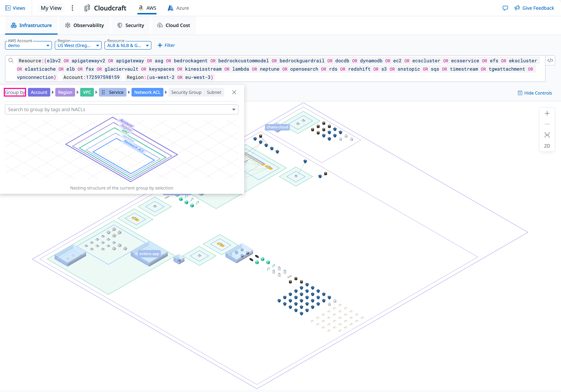Expand the Region dropdown
561x392 pixels.
pyautogui.click(x=78, y=45)
